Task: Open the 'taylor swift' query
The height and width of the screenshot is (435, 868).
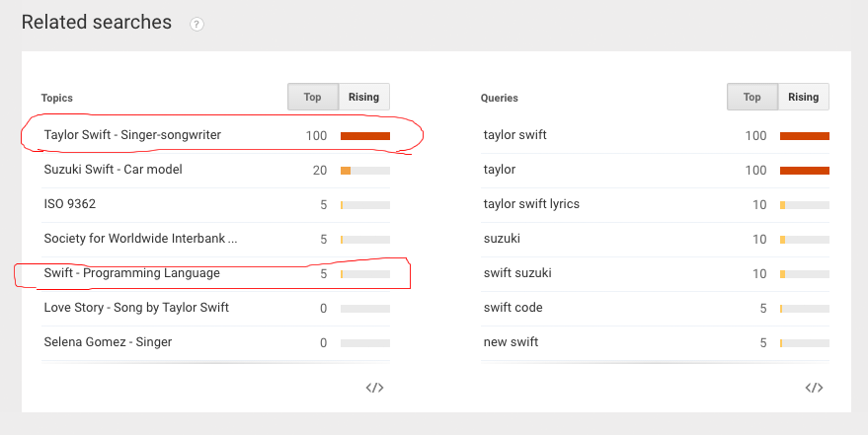Action: click(x=514, y=135)
